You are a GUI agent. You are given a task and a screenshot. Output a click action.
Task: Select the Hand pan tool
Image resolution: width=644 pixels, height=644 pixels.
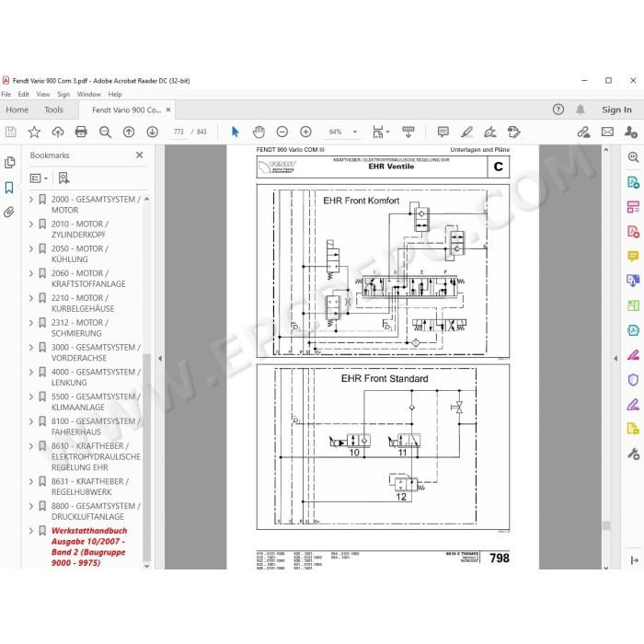pyautogui.click(x=259, y=132)
